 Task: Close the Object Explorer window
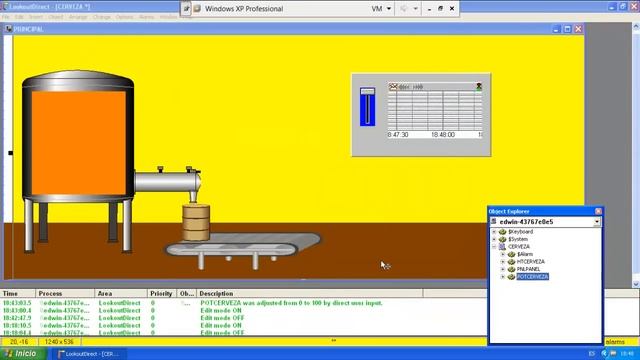598,211
